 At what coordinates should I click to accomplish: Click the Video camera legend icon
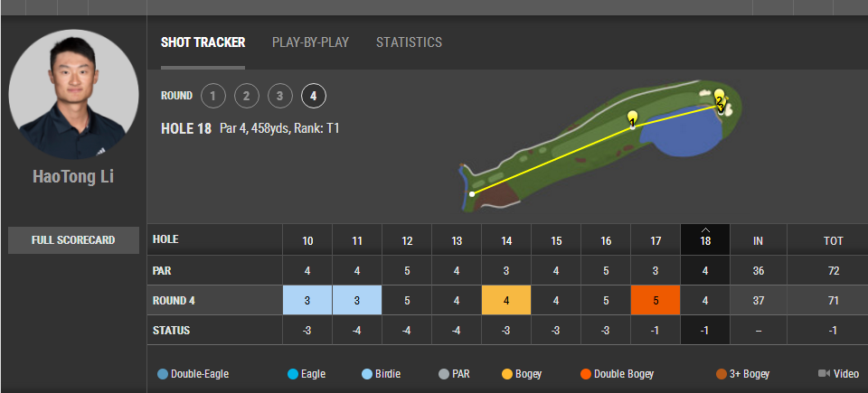pyautogui.click(x=824, y=374)
